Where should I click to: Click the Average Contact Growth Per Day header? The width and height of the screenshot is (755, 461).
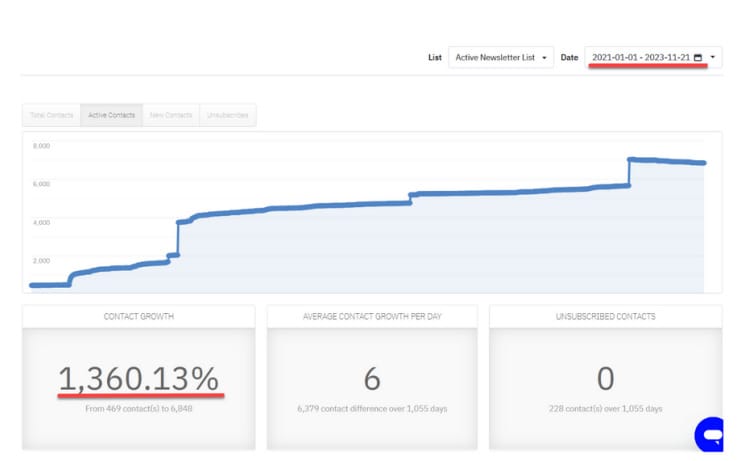pyautogui.click(x=372, y=316)
